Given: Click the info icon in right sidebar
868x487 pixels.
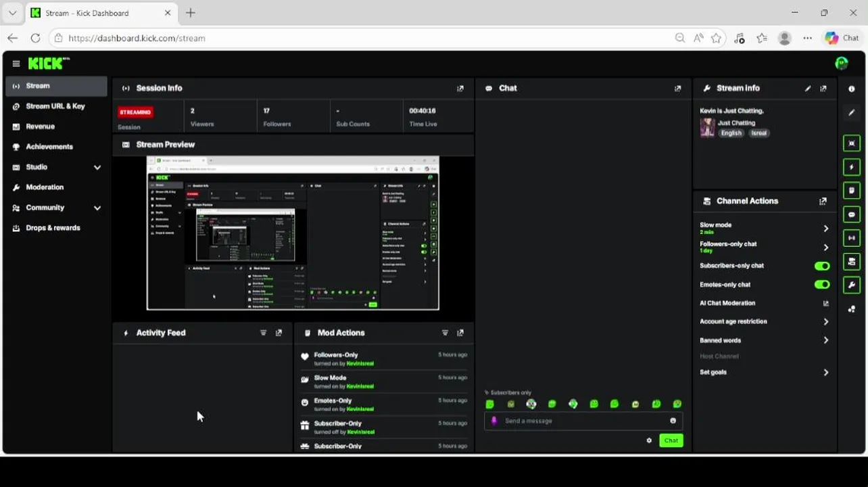Looking at the screenshot, I should coord(852,89).
